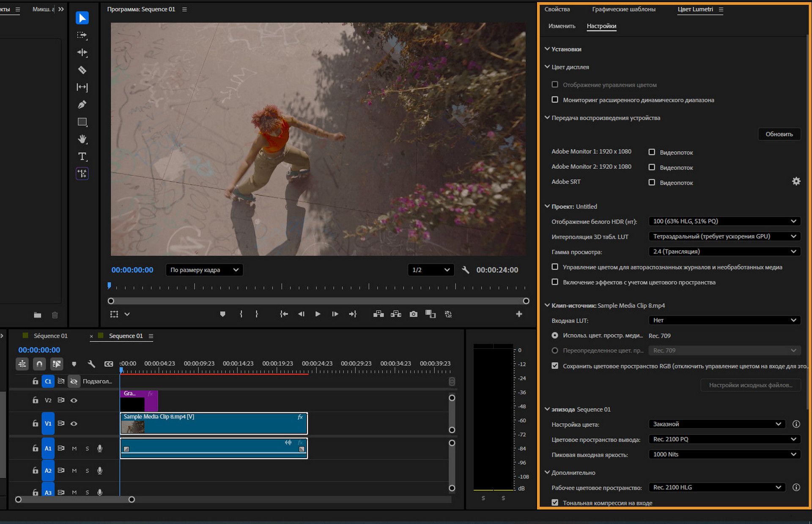Click the Sample Media Clip 8.mp4 video clip
The height and width of the screenshot is (524, 812).
(214, 423)
